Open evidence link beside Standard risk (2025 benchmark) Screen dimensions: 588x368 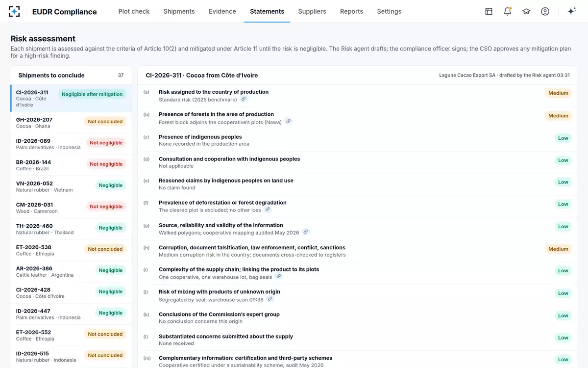(x=244, y=99)
